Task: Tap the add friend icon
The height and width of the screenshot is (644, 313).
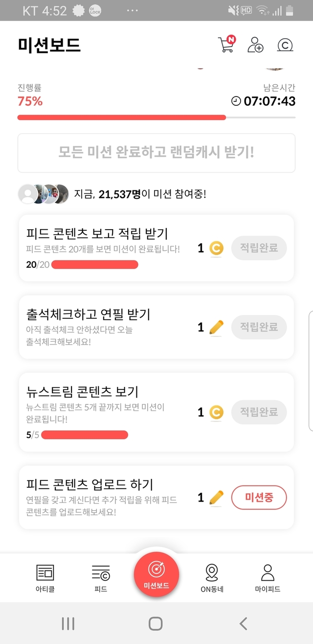Action: pos(255,45)
